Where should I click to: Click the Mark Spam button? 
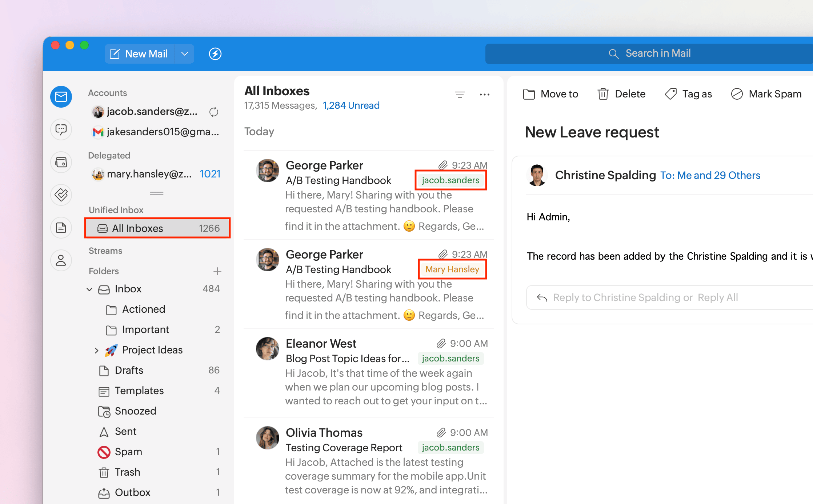(x=766, y=94)
